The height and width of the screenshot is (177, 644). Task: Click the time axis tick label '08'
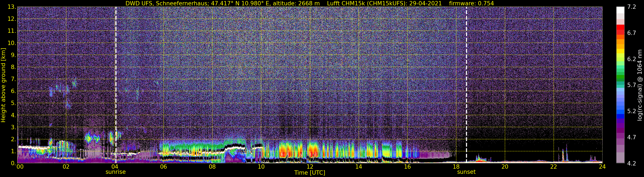tap(212, 167)
